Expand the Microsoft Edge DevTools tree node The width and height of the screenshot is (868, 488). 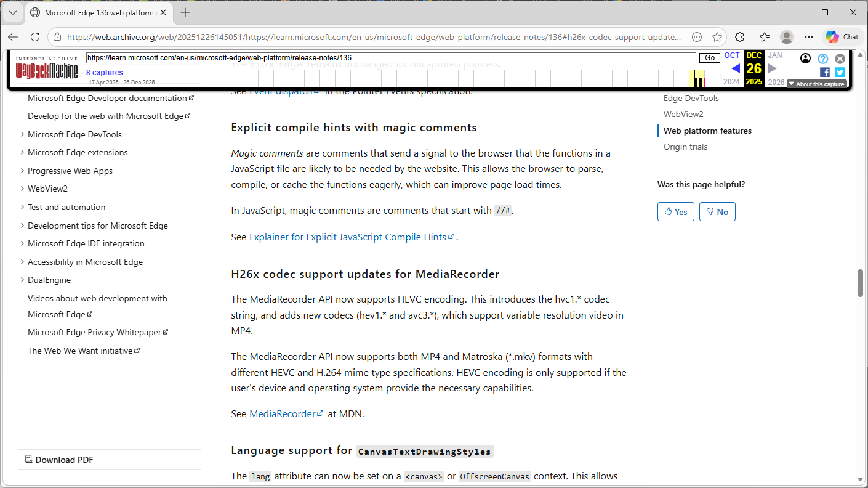23,134
